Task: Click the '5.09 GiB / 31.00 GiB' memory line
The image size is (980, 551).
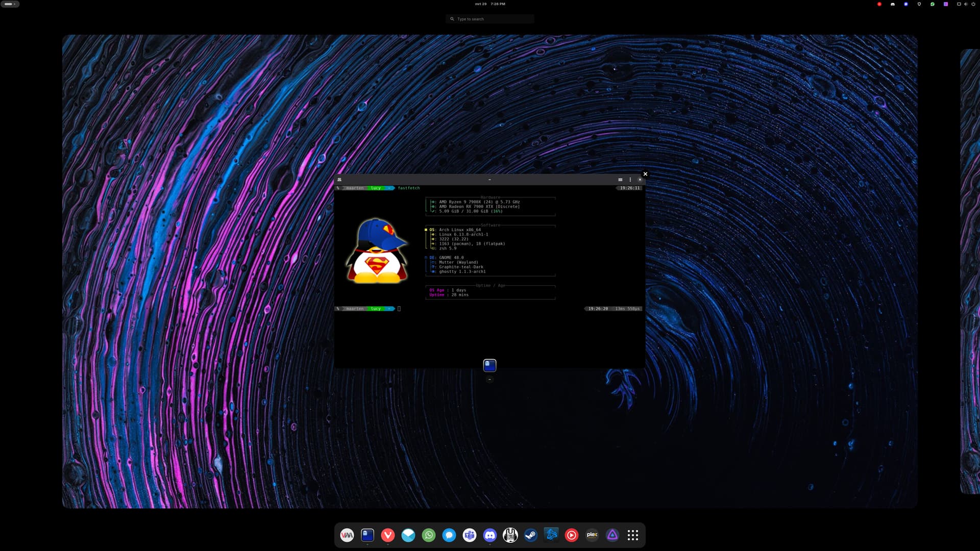Action: coord(471,211)
